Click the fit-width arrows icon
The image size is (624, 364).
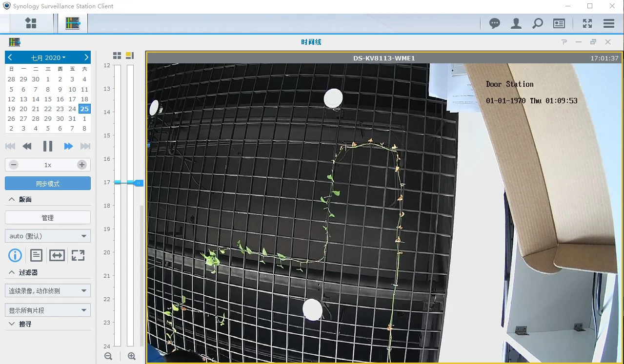(57, 255)
